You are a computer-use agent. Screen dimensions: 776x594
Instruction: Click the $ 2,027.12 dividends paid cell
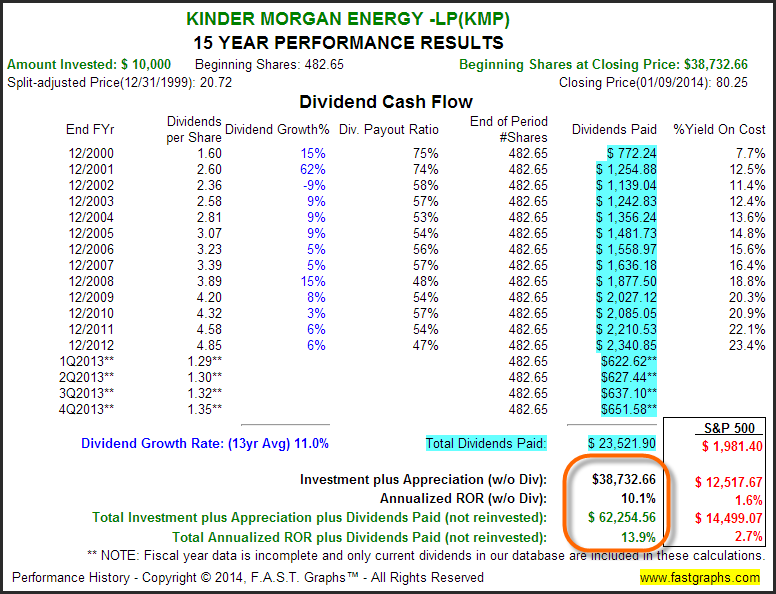point(626,297)
